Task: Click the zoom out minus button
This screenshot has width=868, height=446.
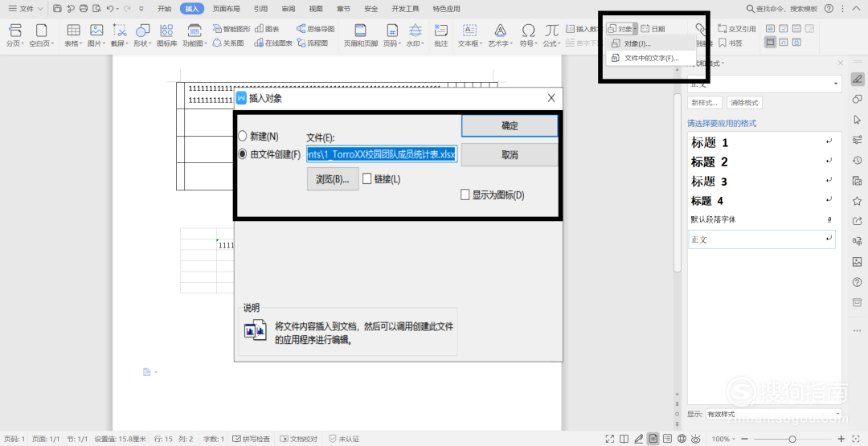Action: tap(743, 439)
